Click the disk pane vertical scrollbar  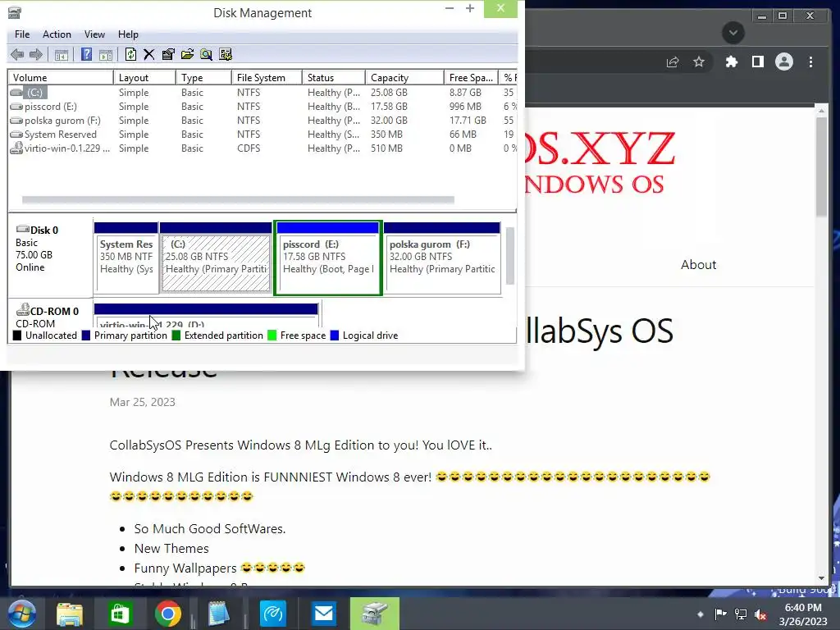(x=510, y=256)
